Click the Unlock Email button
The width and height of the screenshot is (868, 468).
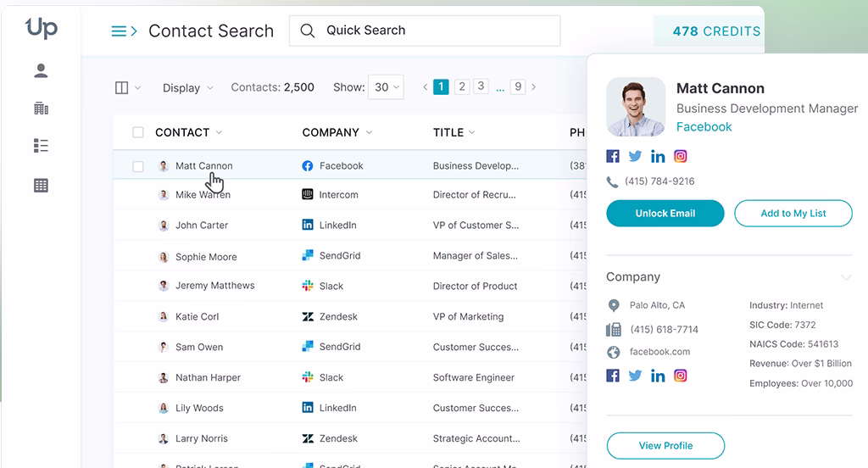[x=665, y=214]
